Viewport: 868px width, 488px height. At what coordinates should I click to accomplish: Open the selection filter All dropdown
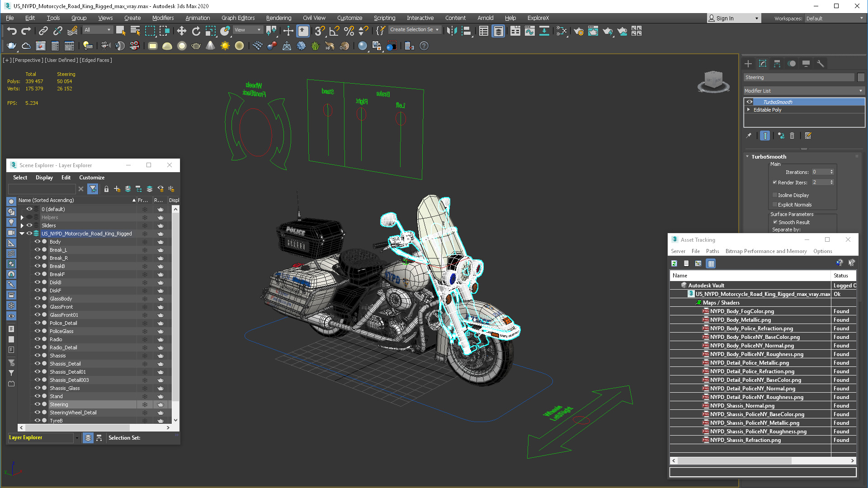tap(97, 30)
